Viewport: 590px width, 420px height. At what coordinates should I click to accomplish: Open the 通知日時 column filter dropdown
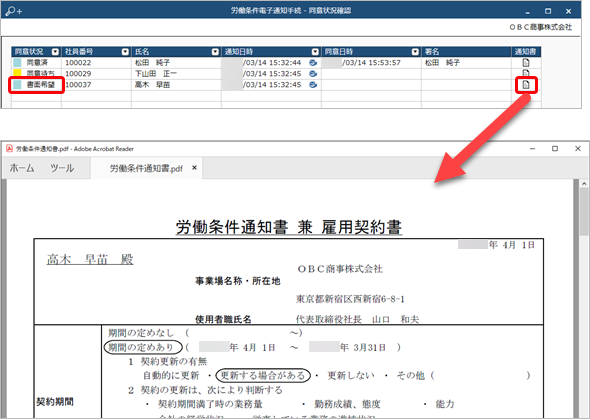point(315,52)
